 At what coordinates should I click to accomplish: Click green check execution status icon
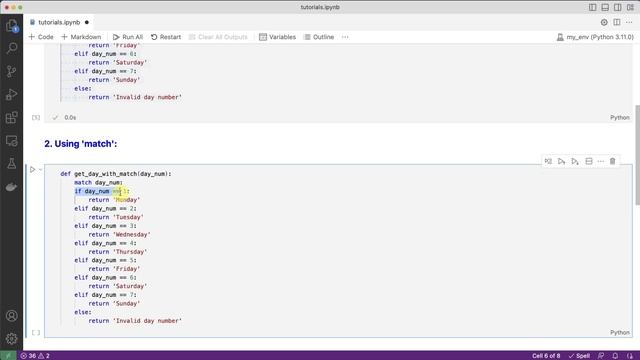coord(55,118)
